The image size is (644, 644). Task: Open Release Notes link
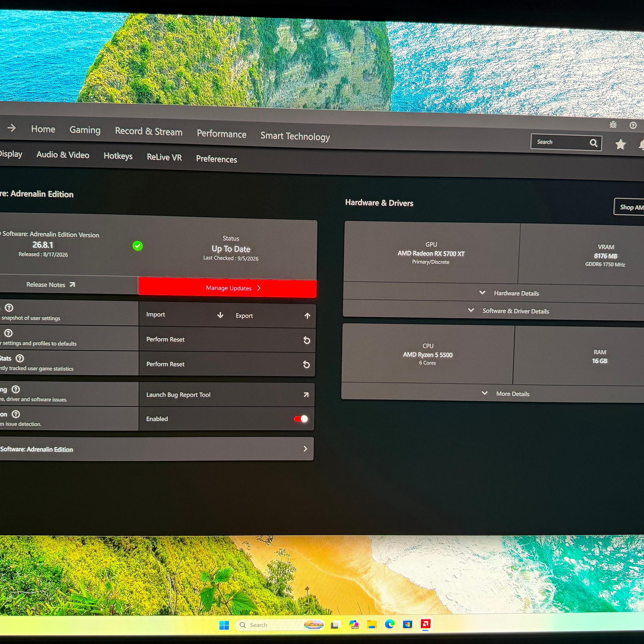pos(51,285)
